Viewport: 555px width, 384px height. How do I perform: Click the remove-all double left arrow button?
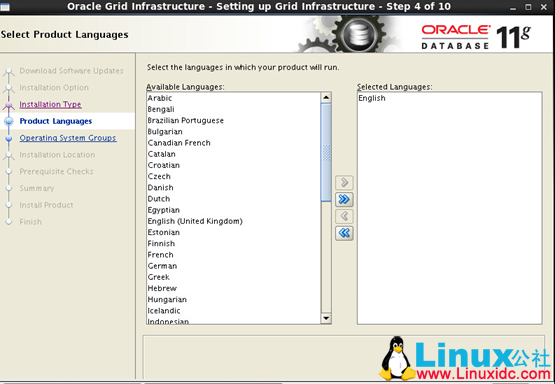(344, 233)
